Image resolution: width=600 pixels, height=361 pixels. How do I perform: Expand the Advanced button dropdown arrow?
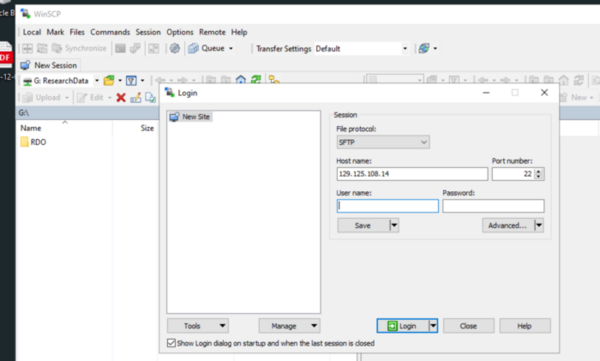[539, 225]
